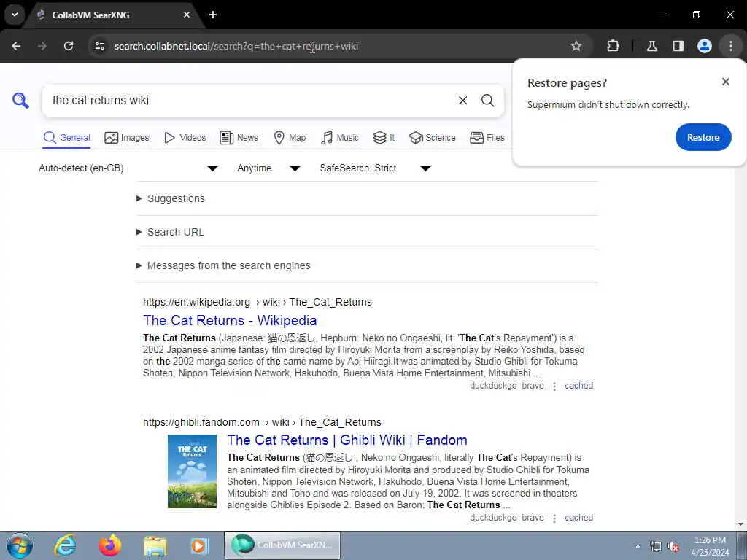Viewport: 747px width, 560px height.
Task: Close the CollabVM SearXNG tab
Action: tap(186, 15)
